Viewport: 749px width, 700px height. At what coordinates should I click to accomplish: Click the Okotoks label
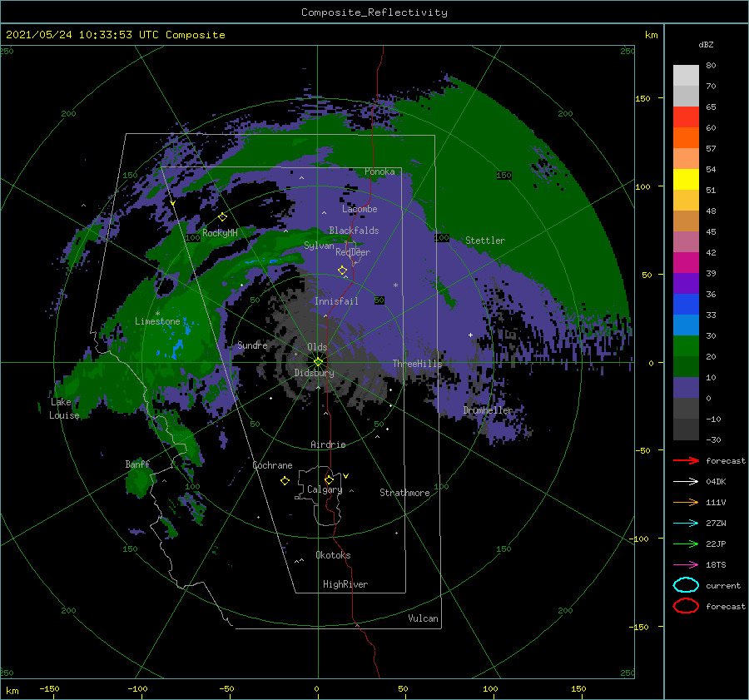pos(333,555)
